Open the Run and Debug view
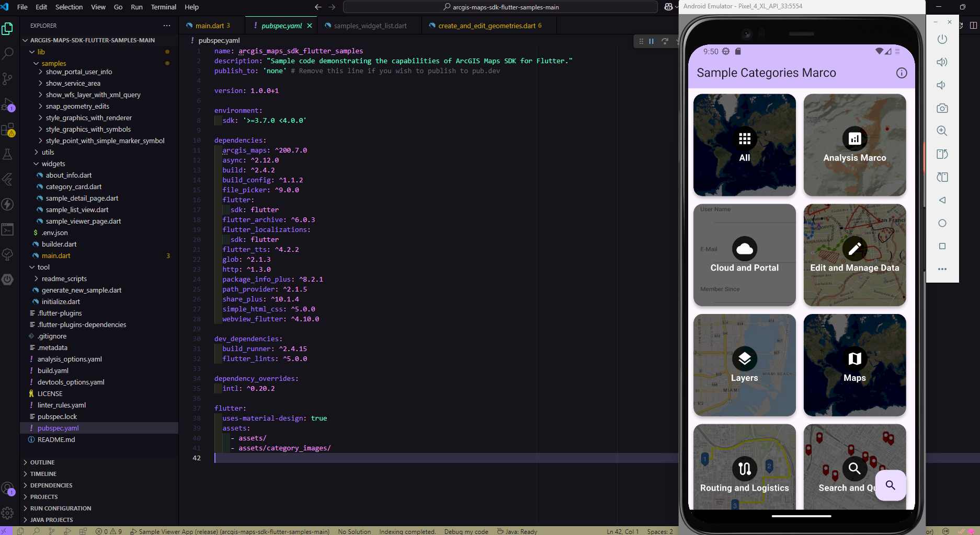The image size is (980, 535). pos(8,104)
